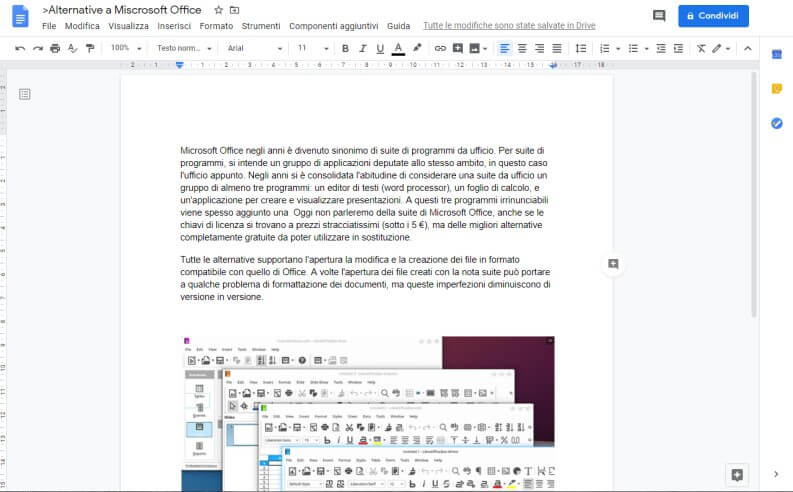
Task: Increase the indent
Action: click(x=678, y=49)
